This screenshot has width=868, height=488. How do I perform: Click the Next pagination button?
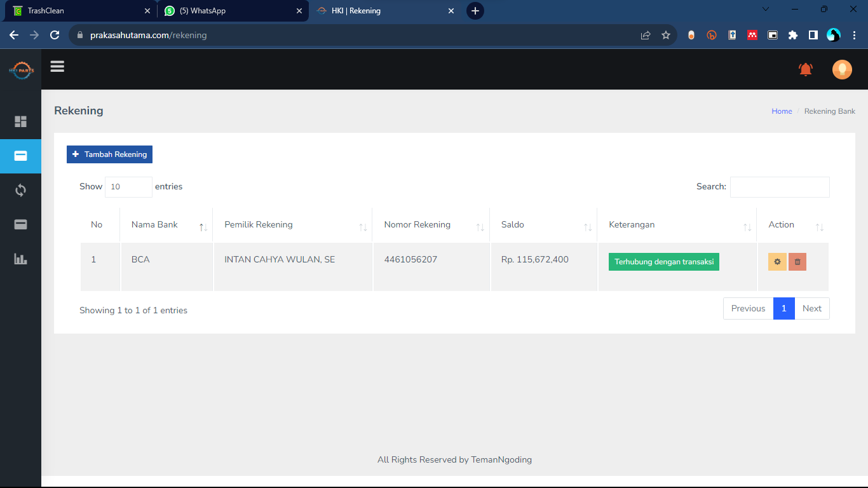pos(811,309)
